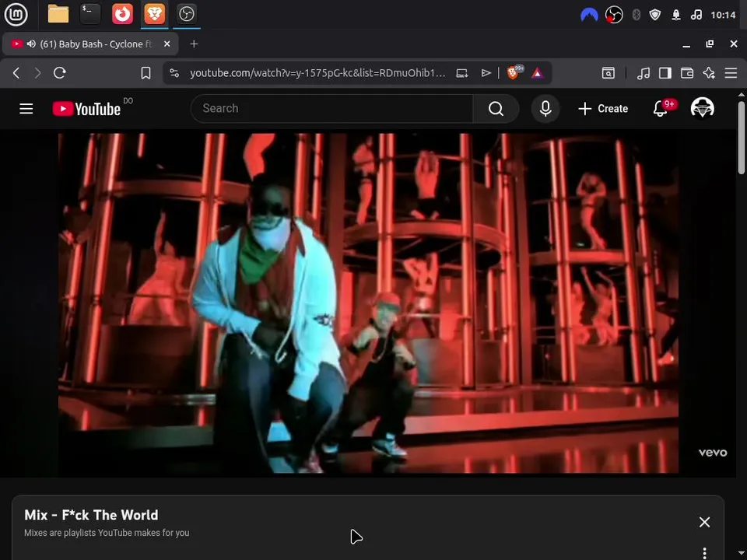747x560 pixels.
Task: Open the red swirl app in the panel
Action: 122,14
